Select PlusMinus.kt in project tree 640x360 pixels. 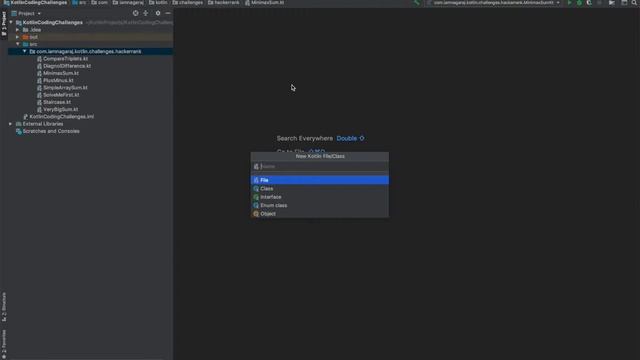pyautogui.click(x=58, y=80)
